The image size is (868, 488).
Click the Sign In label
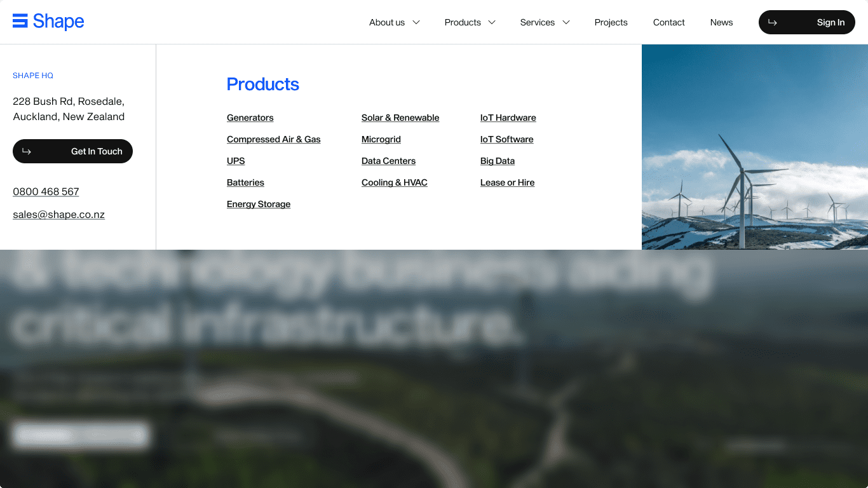831,22
